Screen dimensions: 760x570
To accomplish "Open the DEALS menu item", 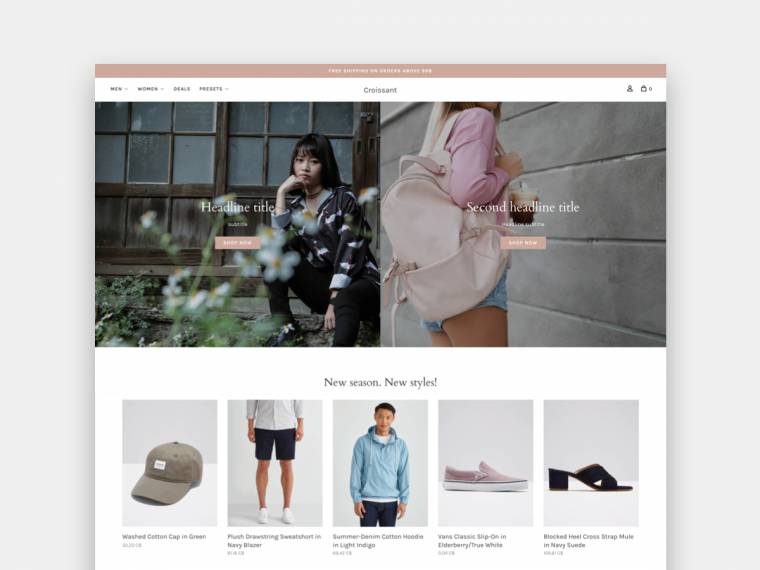I will (182, 89).
